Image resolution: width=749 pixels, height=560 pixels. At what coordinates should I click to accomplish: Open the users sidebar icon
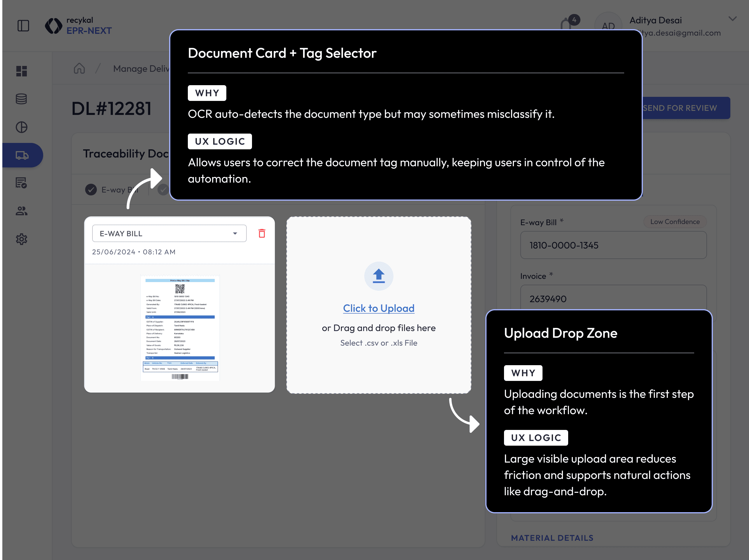coord(21,211)
